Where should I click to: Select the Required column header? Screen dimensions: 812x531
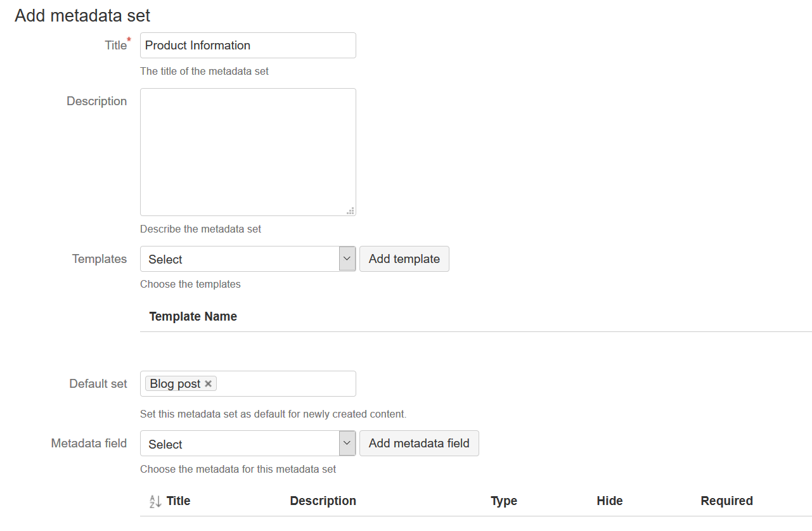726,501
